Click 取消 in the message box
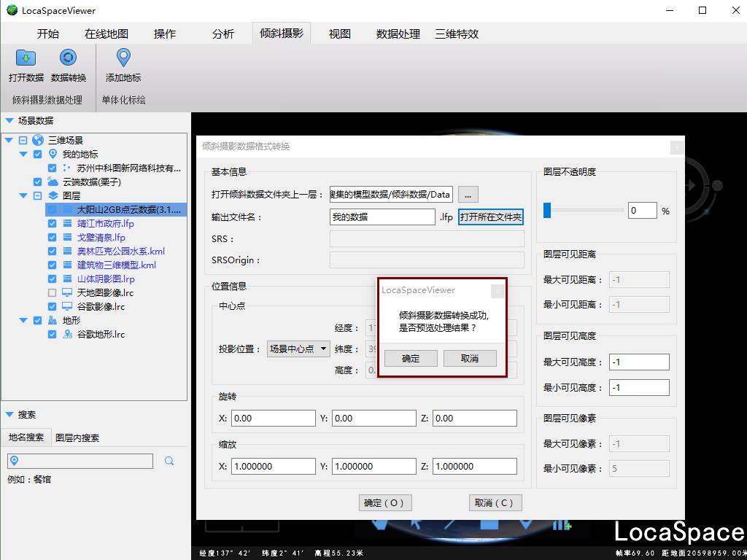 point(470,359)
